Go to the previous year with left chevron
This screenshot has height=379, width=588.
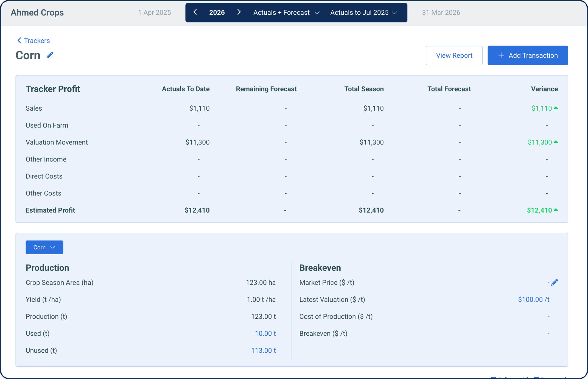pos(195,12)
